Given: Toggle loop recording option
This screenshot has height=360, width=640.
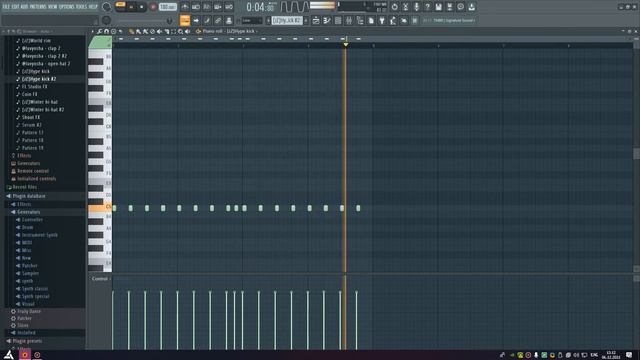Looking at the screenshot, I should (229, 7).
